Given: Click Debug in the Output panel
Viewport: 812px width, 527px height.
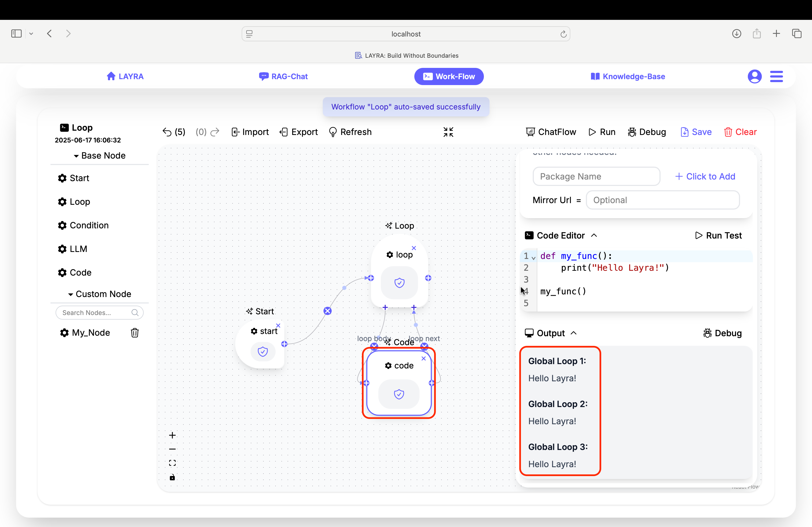Looking at the screenshot, I should pos(722,333).
